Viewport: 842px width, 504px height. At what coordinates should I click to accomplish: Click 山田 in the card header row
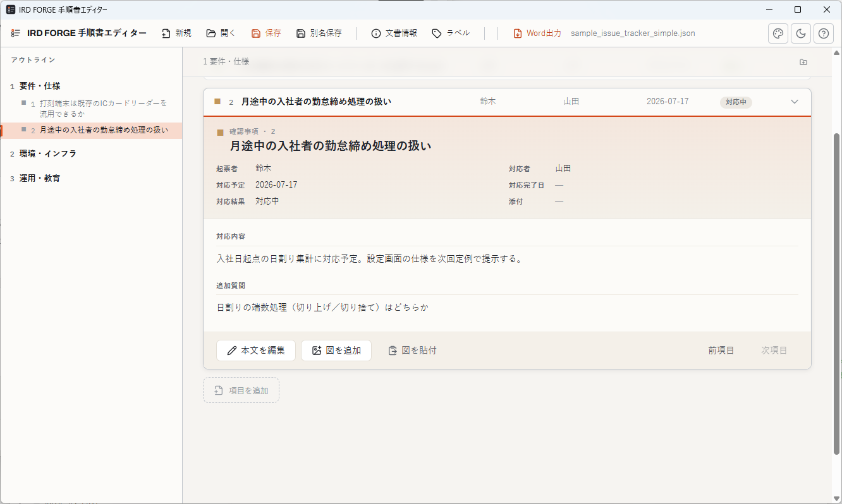pyautogui.click(x=571, y=102)
